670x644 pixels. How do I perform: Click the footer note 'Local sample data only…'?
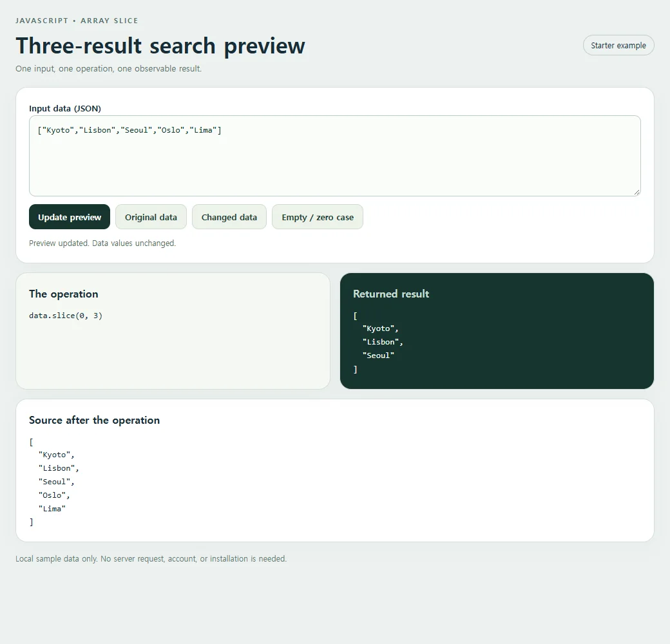tap(151, 558)
